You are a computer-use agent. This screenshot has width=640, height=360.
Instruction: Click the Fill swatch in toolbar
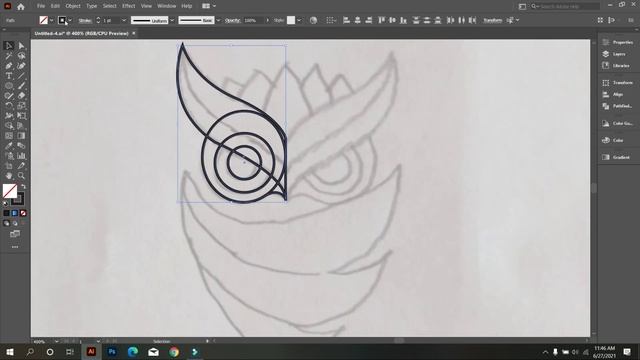pos(10,191)
